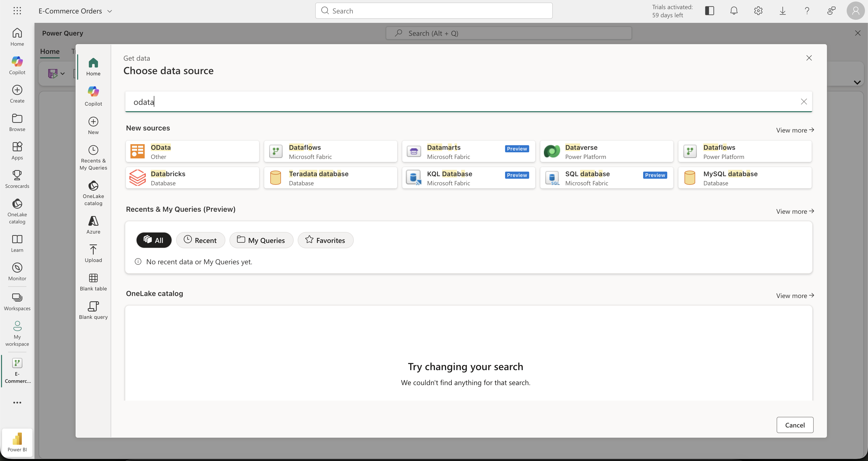Select the All filter pill
868x461 pixels.
click(154, 240)
